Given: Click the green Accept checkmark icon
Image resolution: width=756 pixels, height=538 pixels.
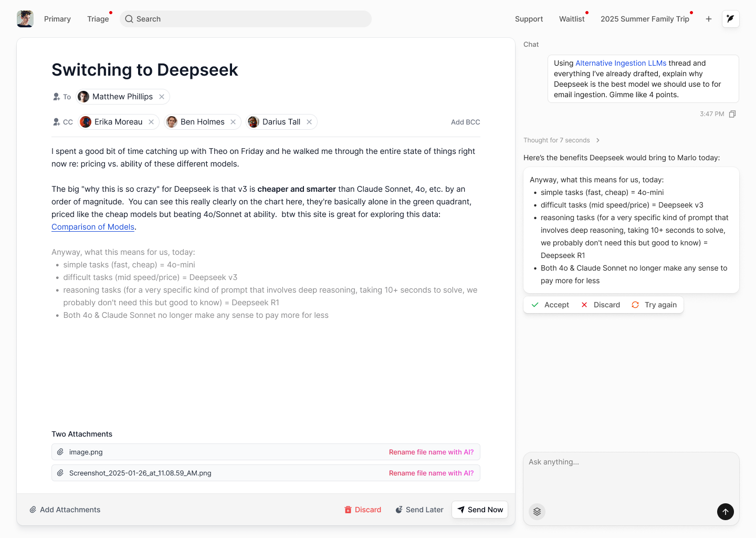Looking at the screenshot, I should click(x=535, y=305).
